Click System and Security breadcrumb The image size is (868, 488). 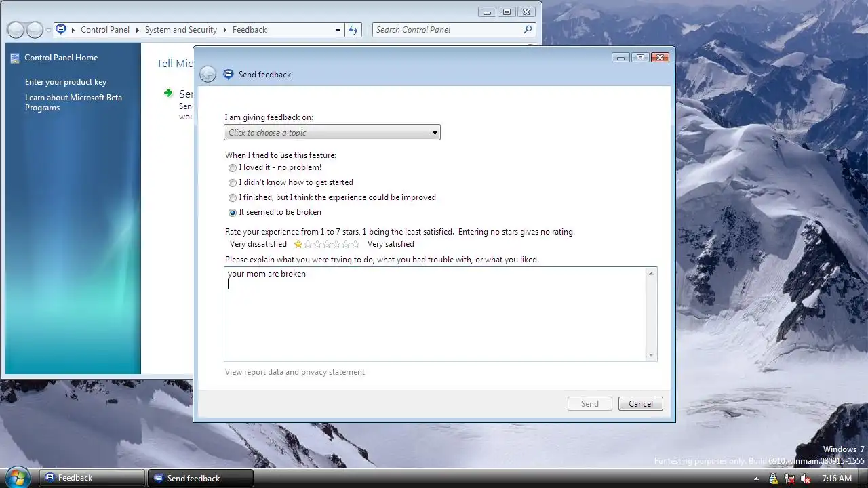pyautogui.click(x=181, y=30)
